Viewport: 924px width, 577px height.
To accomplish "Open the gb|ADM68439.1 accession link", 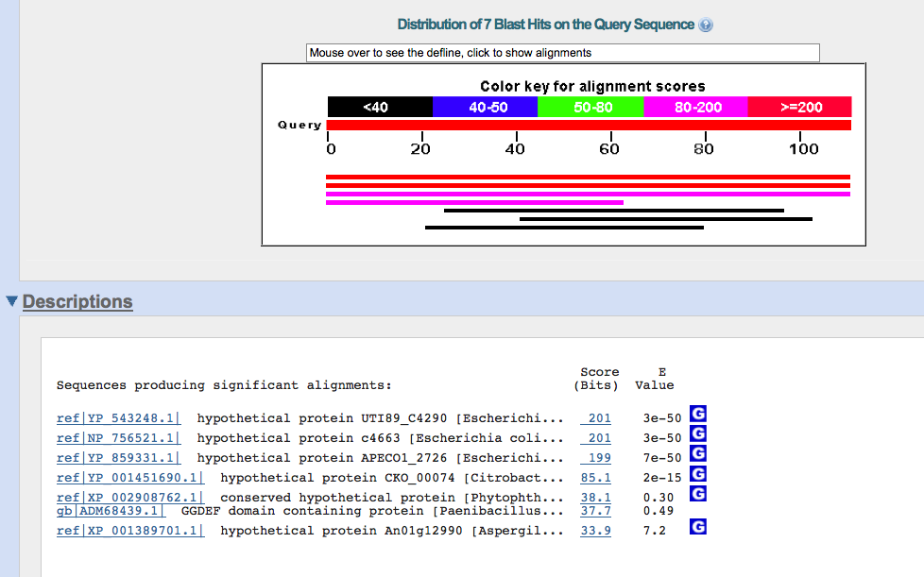I will click(x=111, y=511).
